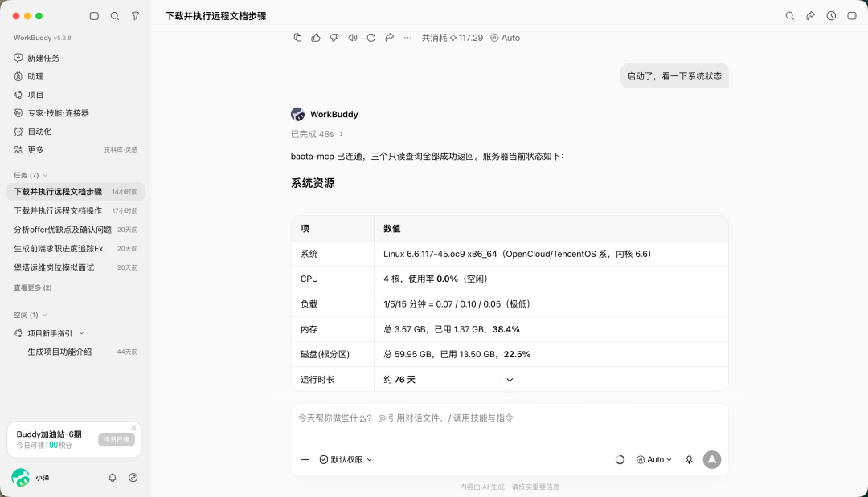868x497 pixels.
Task: Forward the response with share arrow icon
Action: (390, 38)
